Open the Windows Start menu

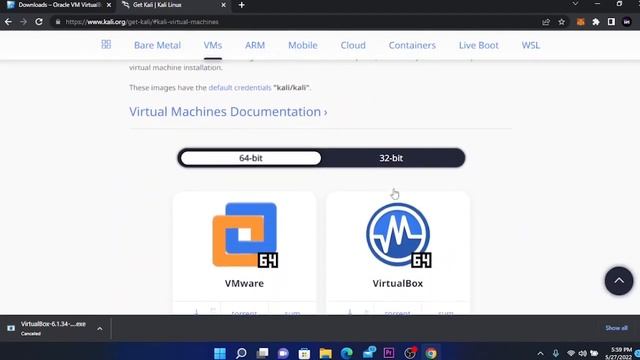(x=220, y=353)
